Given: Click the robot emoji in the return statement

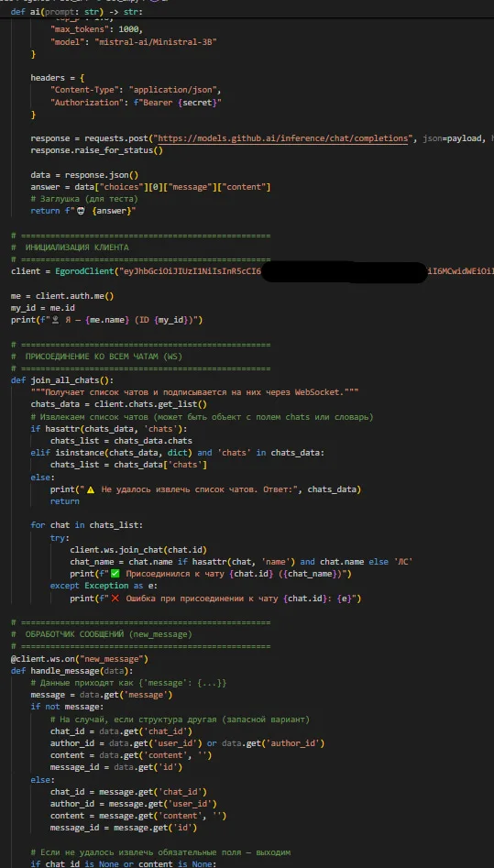Looking at the screenshot, I should (83, 211).
